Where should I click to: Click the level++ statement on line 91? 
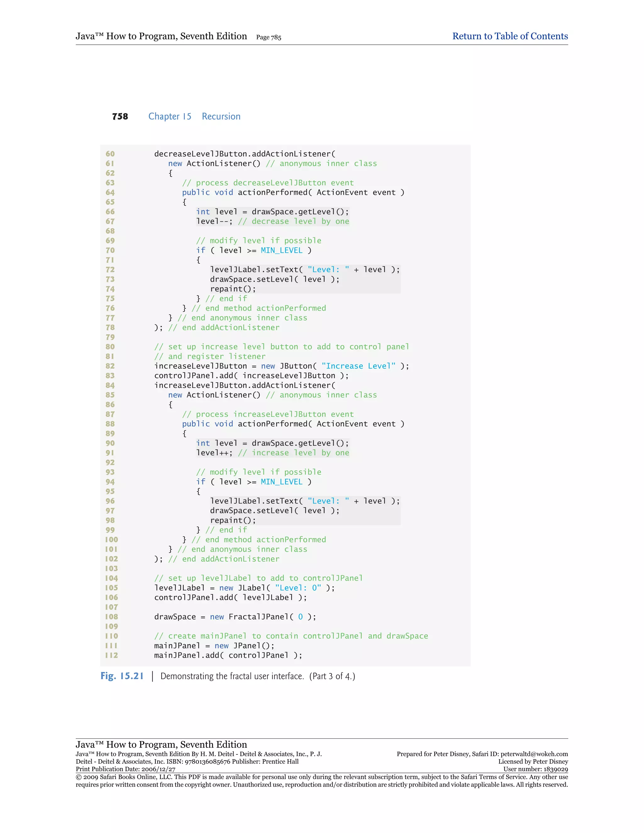click(214, 453)
